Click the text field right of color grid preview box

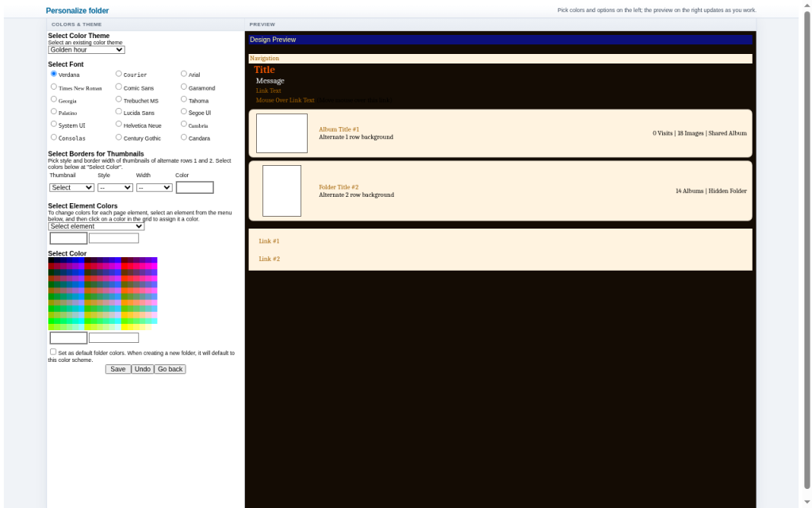[x=114, y=338]
